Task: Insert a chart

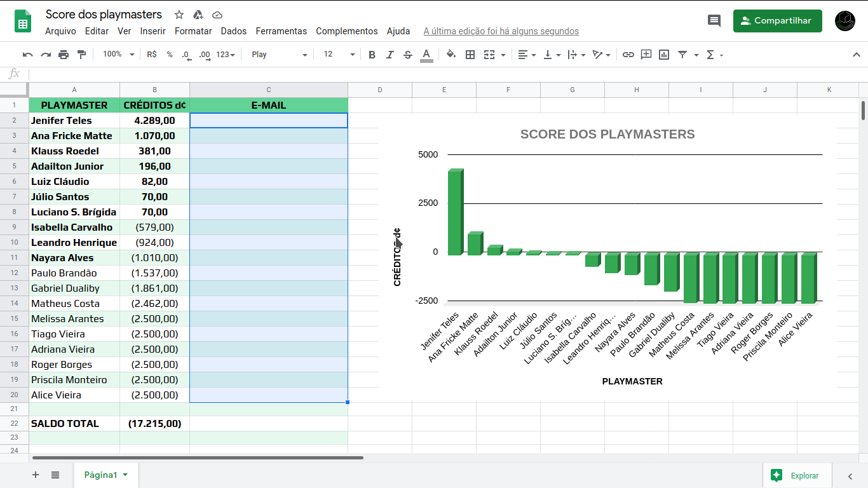Action: 664,55
